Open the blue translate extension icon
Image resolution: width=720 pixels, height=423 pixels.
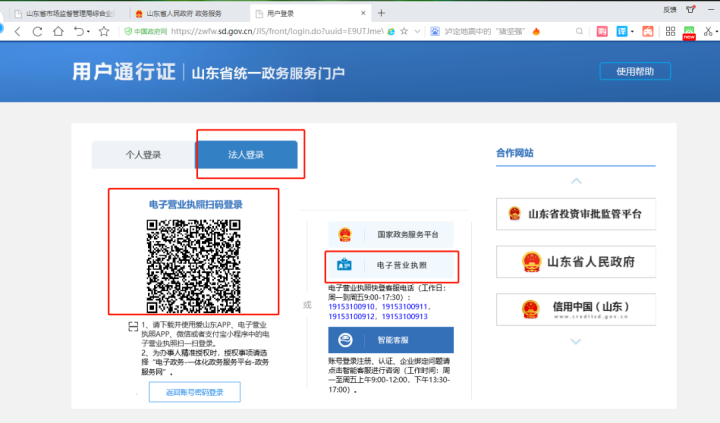pyautogui.click(x=622, y=31)
